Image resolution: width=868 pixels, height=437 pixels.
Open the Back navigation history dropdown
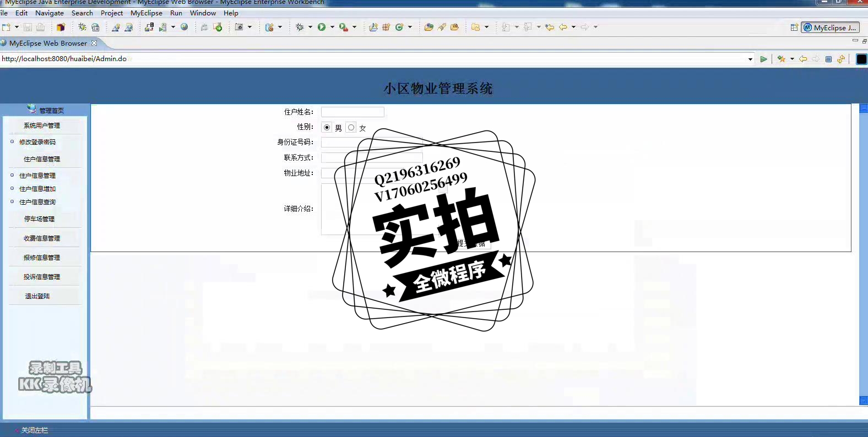(x=573, y=27)
